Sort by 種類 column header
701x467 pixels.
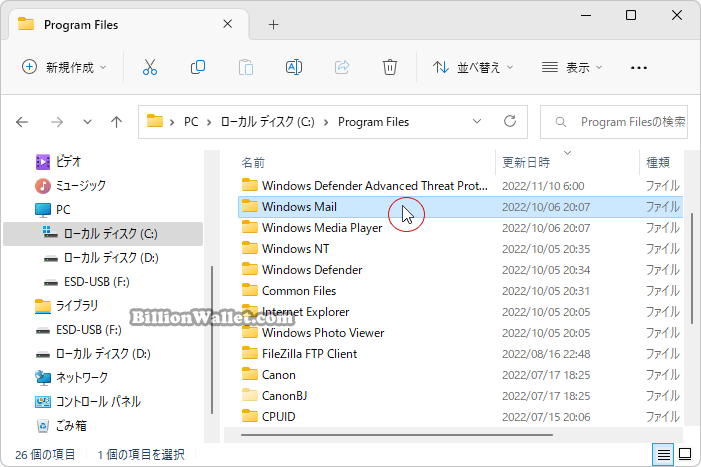[658, 163]
